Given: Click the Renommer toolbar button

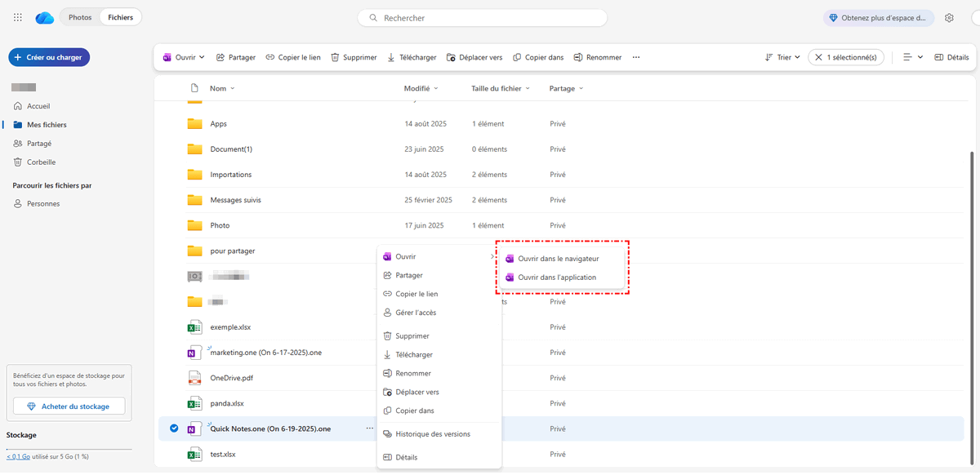Looking at the screenshot, I should pos(598,58).
